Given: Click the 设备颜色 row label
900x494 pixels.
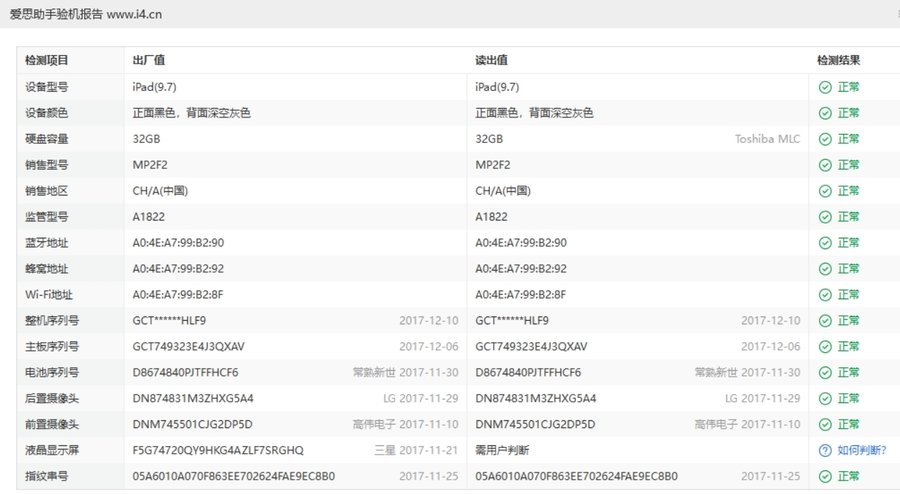Looking at the screenshot, I should (46, 113).
